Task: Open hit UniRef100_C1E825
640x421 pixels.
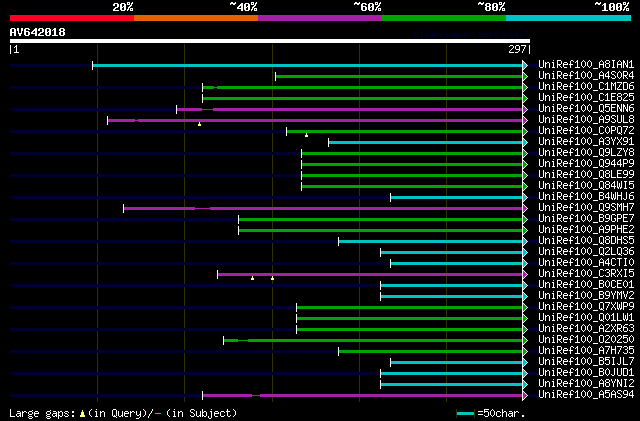Action: 586,98
